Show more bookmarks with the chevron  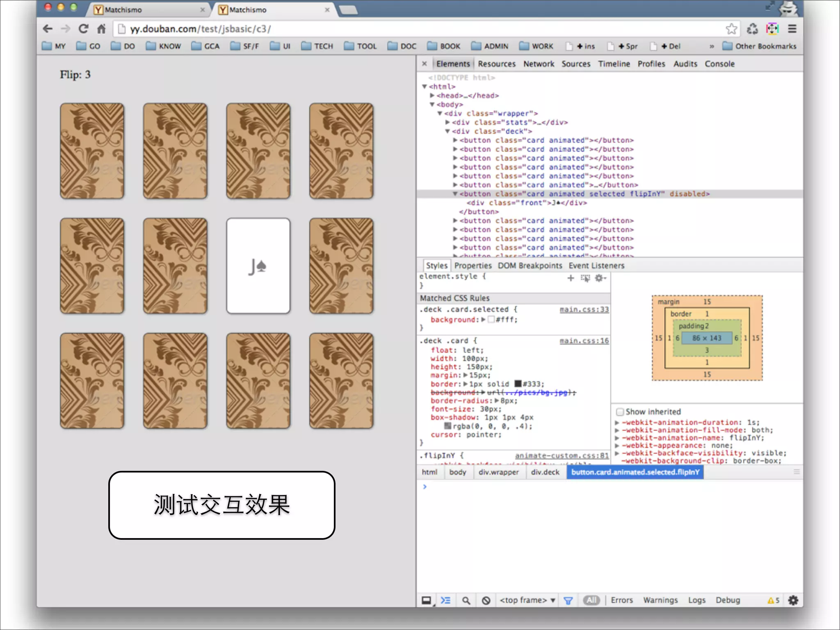(712, 46)
